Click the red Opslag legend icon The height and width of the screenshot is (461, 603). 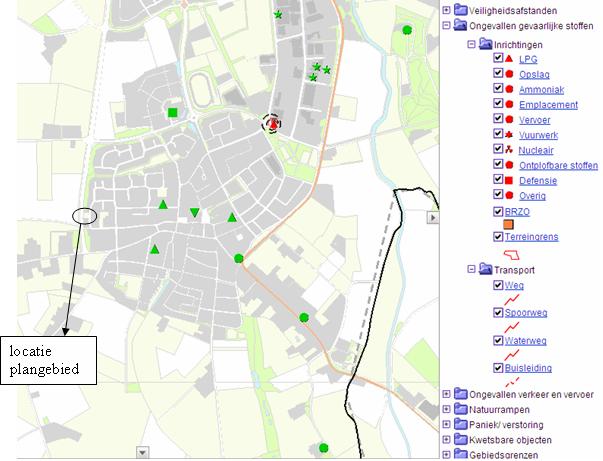[x=509, y=74]
